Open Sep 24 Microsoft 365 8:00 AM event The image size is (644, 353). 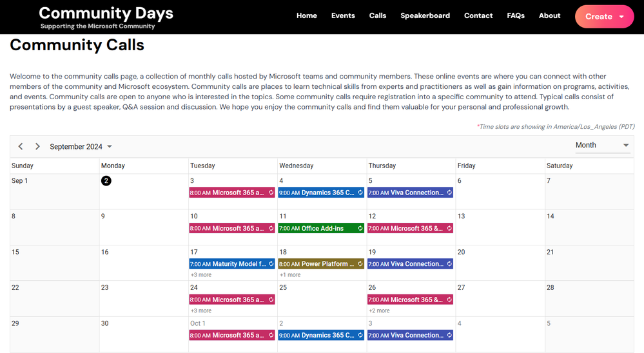tap(232, 300)
